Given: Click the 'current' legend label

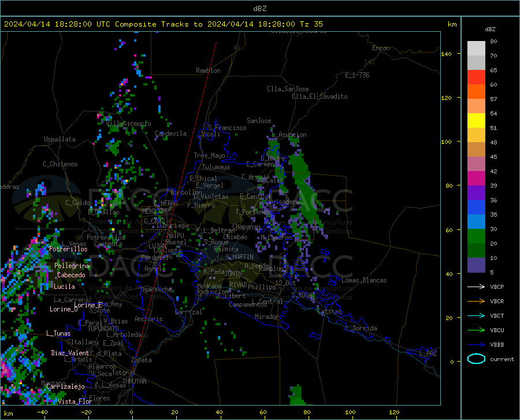Looking at the screenshot, I should [x=502, y=359].
